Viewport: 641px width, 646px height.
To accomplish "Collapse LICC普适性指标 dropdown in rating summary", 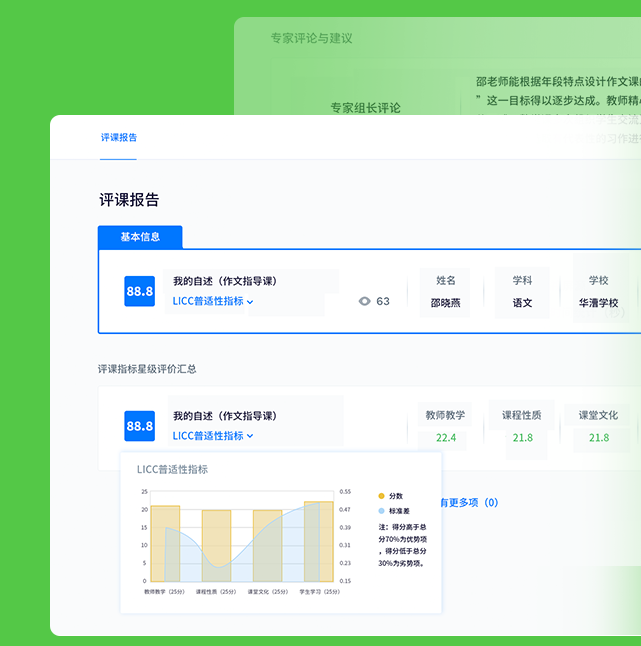I will click(213, 436).
